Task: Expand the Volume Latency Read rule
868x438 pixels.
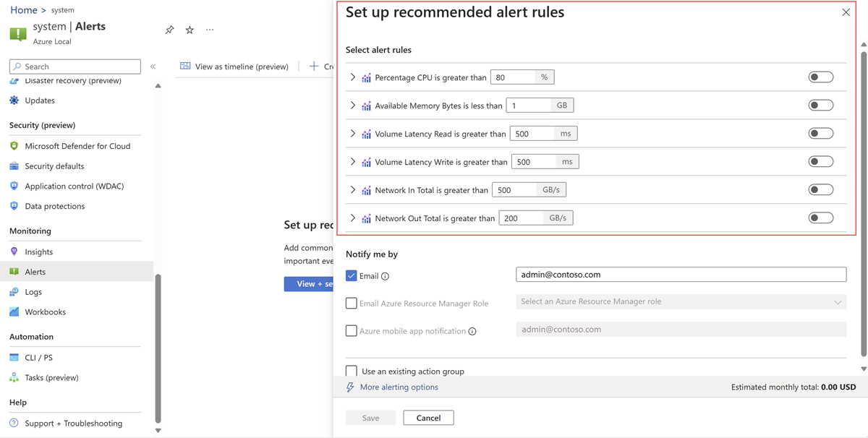Action: pos(353,134)
